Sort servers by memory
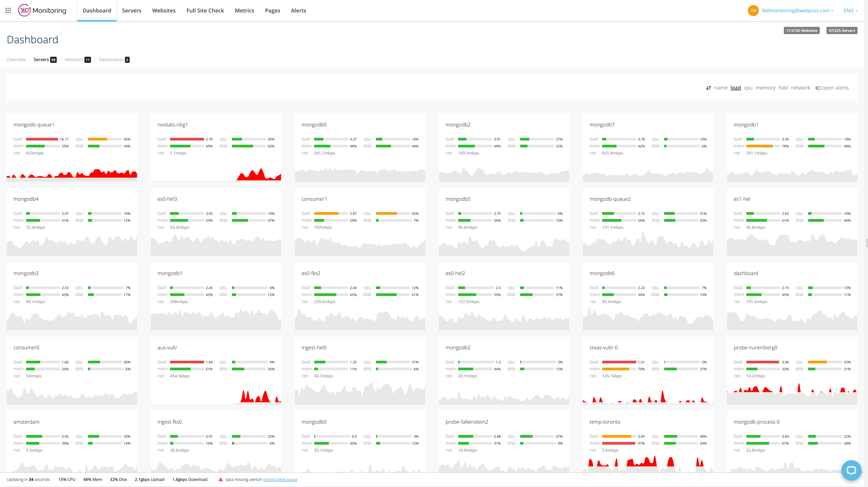Viewport: 868px width, 487px height. pos(766,88)
